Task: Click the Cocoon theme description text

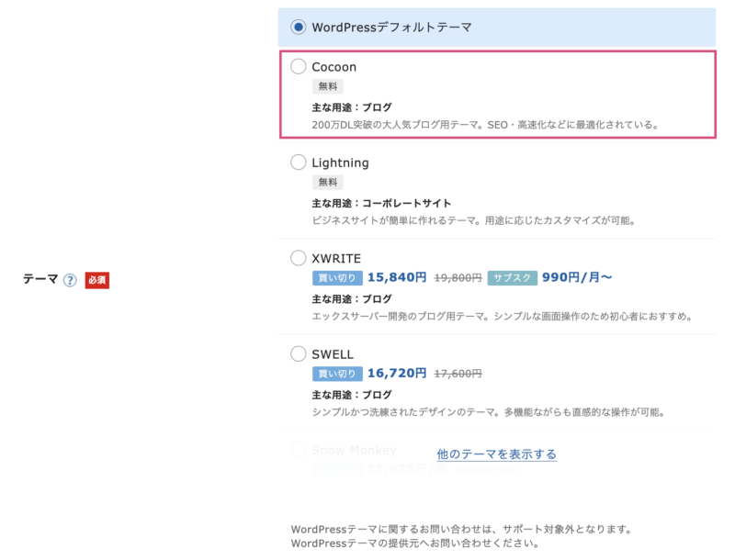Action: pyautogui.click(x=485, y=125)
